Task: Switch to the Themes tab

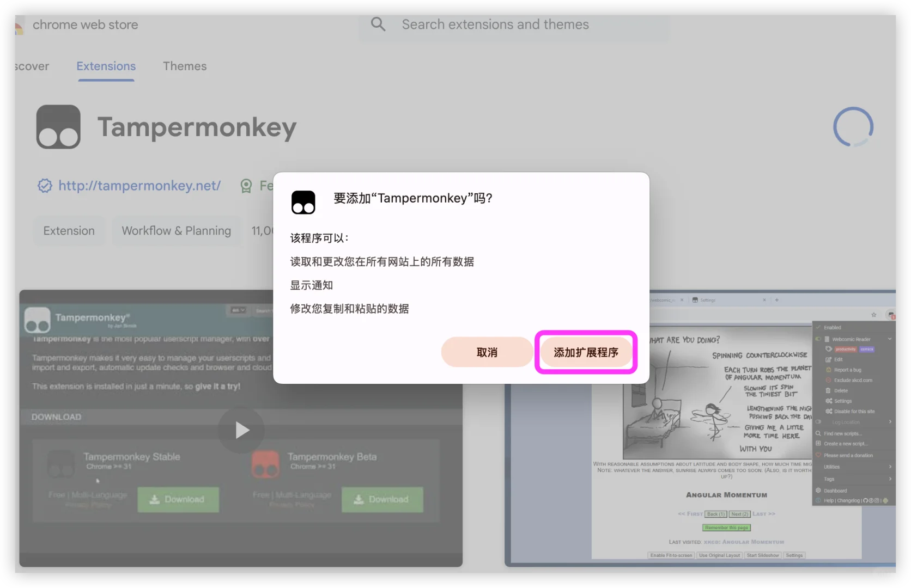Action: [x=185, y=66]
